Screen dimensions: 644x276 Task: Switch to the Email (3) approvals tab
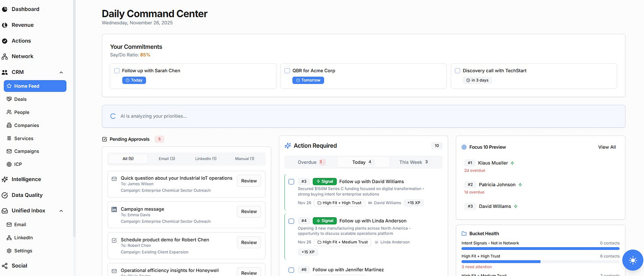pos(167,158)
